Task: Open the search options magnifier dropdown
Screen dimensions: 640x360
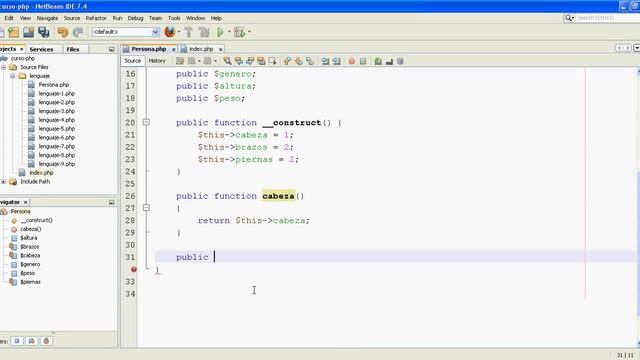Action: pos(569,18)
